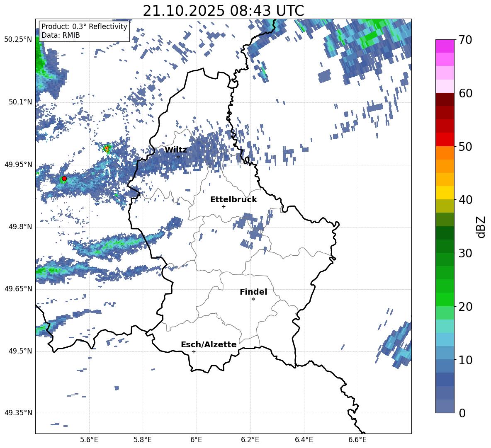Click the 6.6°E longitude label
This screenshot has height=448, width=491.
(357, 440)
